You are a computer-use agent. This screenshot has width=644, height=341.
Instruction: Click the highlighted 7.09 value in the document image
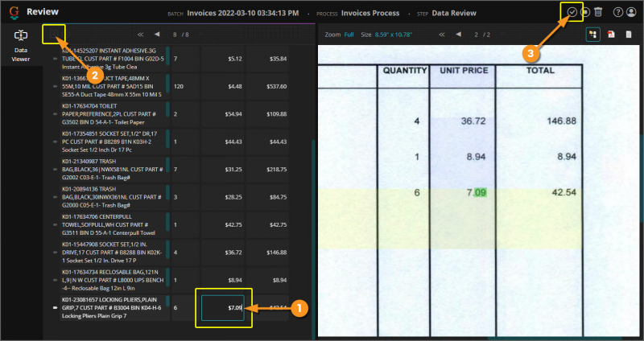click(x=477, y=192)
